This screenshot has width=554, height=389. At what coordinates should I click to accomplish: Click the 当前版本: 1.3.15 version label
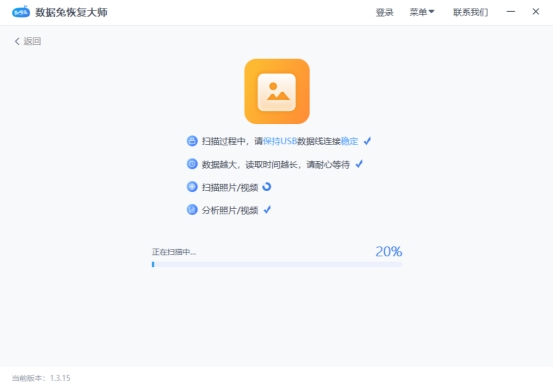41,378
